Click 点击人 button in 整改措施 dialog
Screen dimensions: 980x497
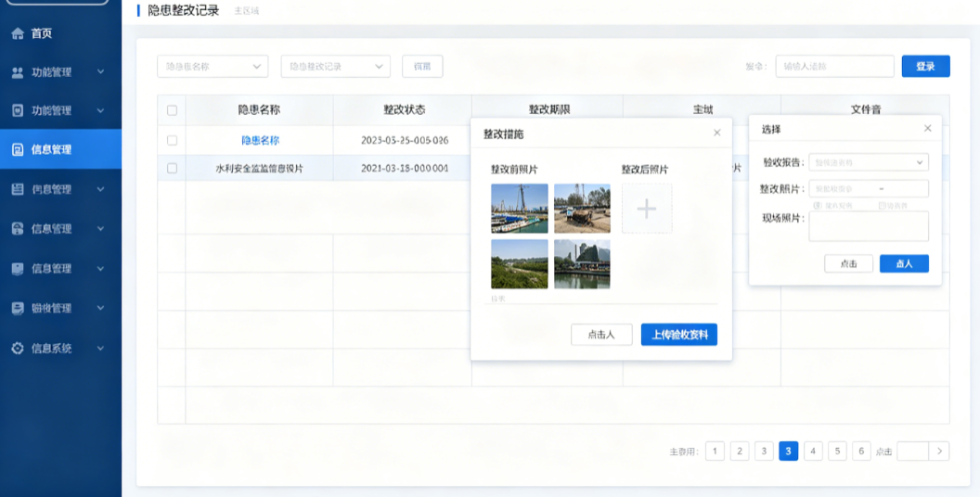(x=601, y=335)
